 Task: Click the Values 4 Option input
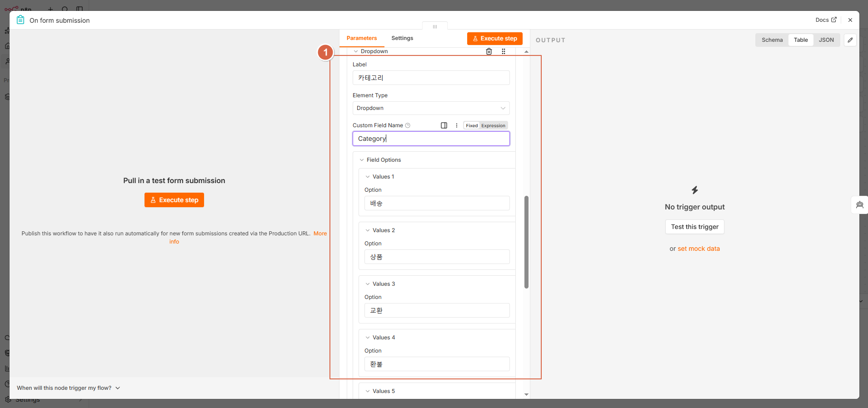pos(437,364)
